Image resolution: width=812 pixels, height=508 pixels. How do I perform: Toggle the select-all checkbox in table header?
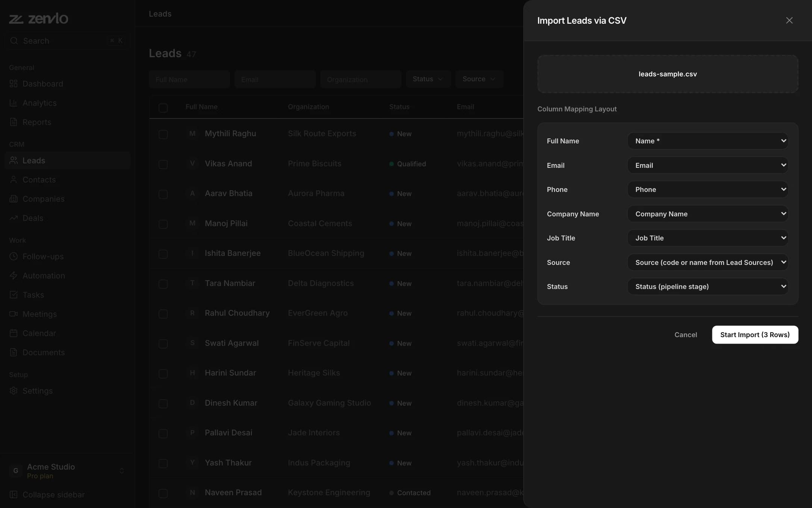pyautogui.click(x=163, y=108)
